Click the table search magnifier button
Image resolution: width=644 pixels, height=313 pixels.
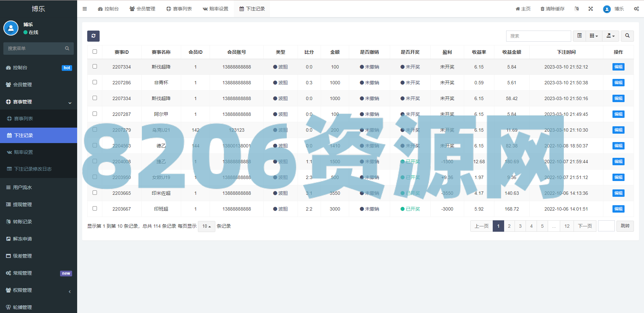[x=627, y=36]
